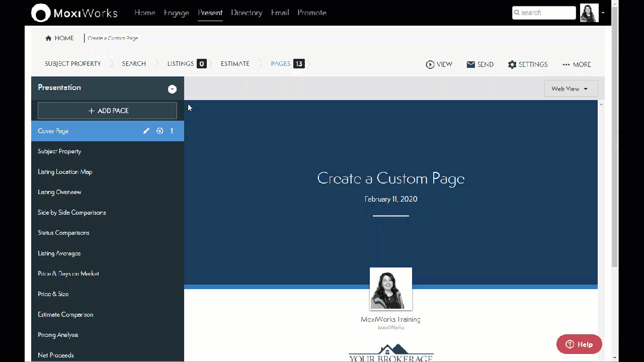Focus the search input field
This screenshot has height=362, width=644.
point(544,13)
